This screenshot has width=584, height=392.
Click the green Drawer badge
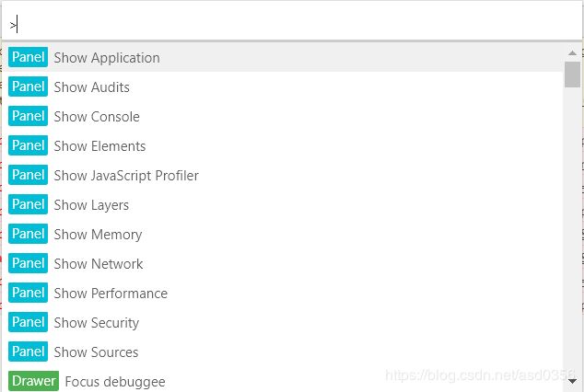(x=33, y=381)
